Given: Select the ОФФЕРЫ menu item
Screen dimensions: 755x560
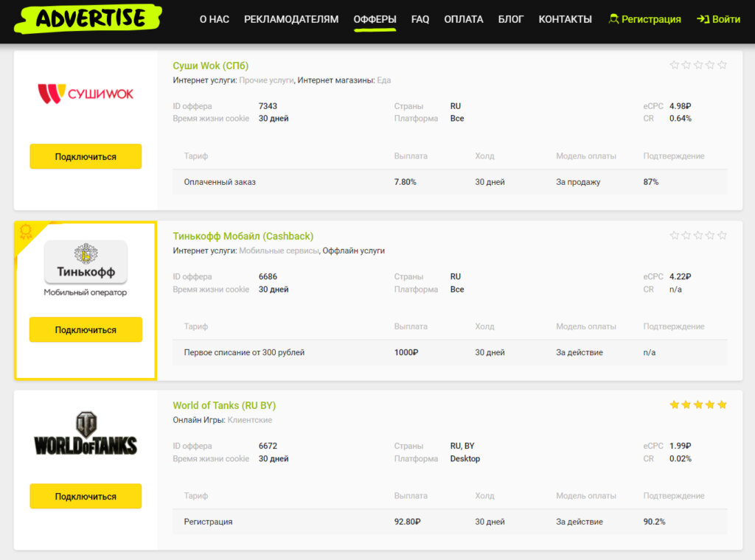Looking at the screenshot, I should (x=375, y=19).
